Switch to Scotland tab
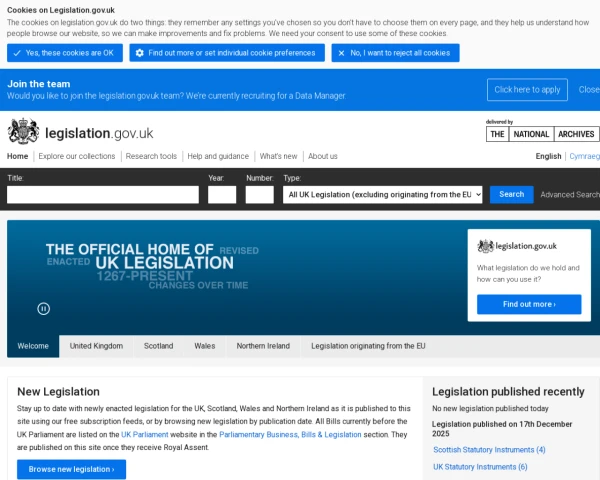This screenshot has width=600, height=480. (x=158, y=346)
